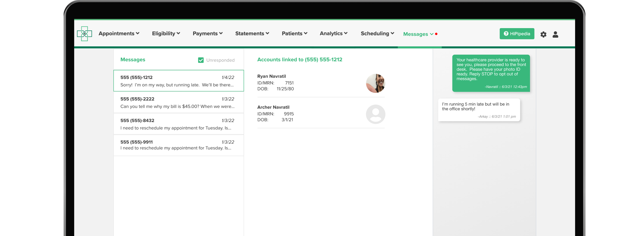Click Ryan's ID/MRN value 7151
Image resolution: width=644 pixels, height=236 pixels.
click(x=289, y=83)
